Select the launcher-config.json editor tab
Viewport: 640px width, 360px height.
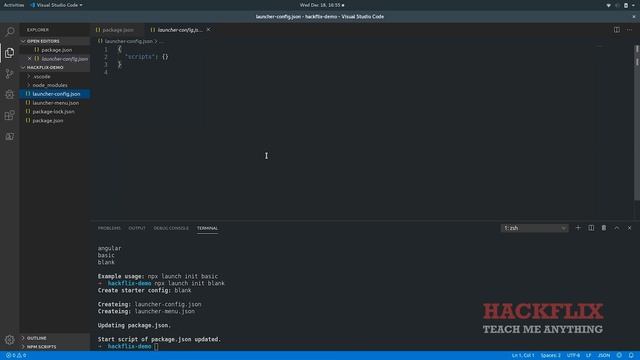(x=180, y=30)
